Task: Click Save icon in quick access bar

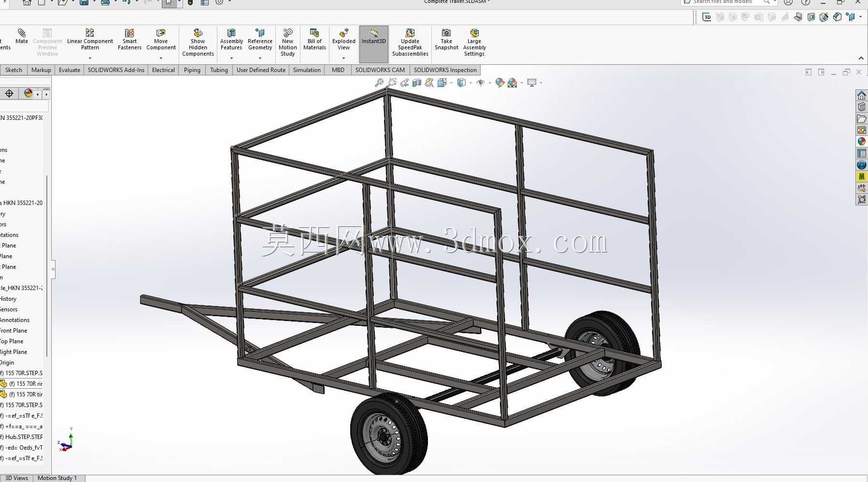Action: point(84,2)
